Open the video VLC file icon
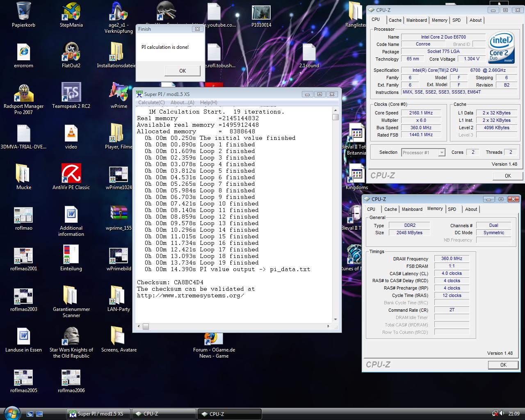Screen dimensions: 525x420 tap(71, 133)
